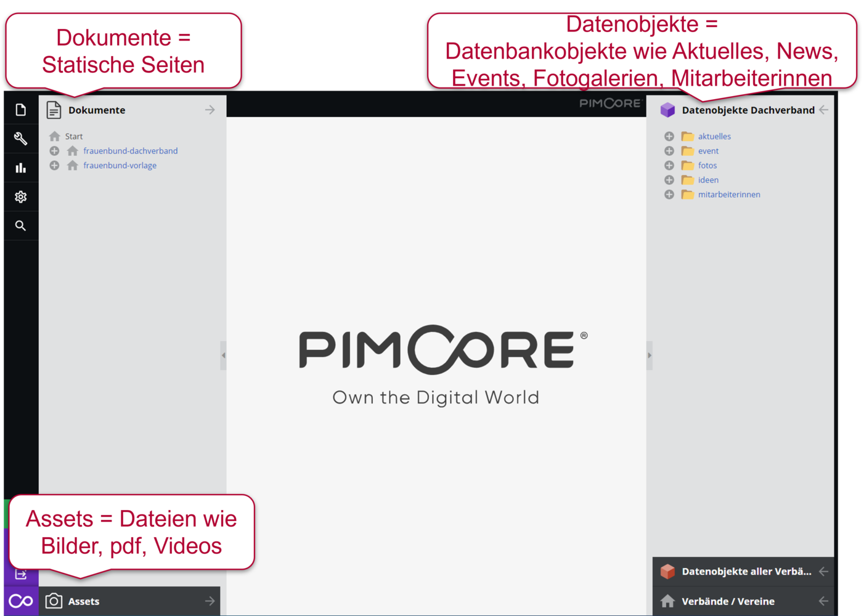864x616 pixels.
Task: Click the purple cube Datenobjekte icon
Action: (667, 110)
